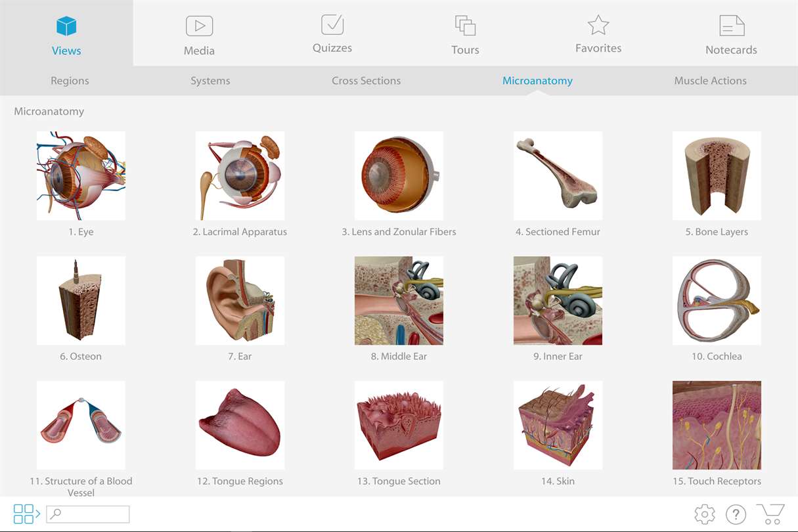This screenshot has width=798, height=532.
Task: Click the Tours label
Action: point(465,50)
